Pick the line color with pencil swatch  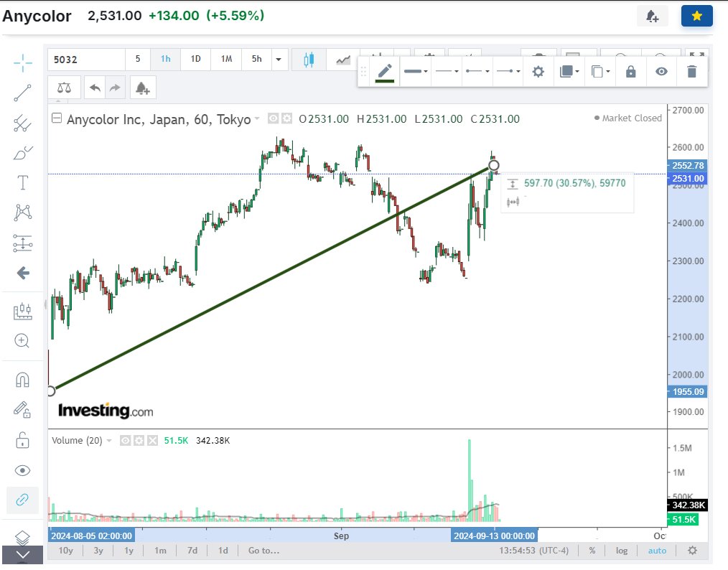click(384, 72)
